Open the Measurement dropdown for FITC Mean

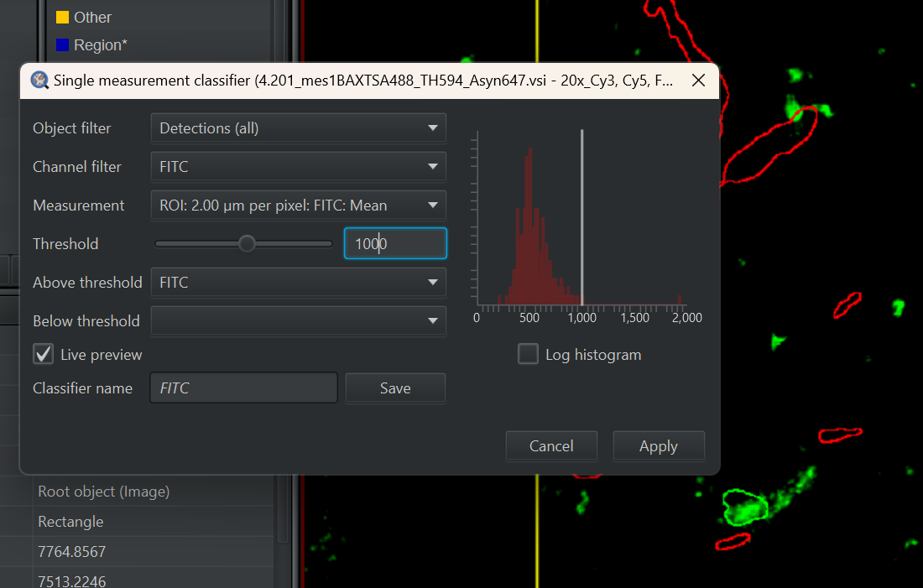(x=298, y=205)
